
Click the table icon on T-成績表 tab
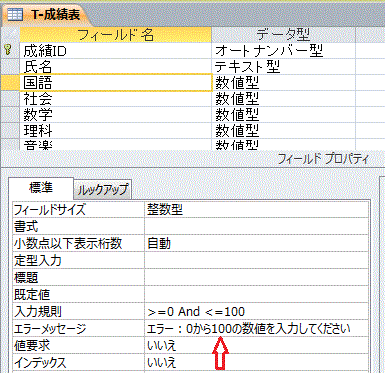click(15, 15)
